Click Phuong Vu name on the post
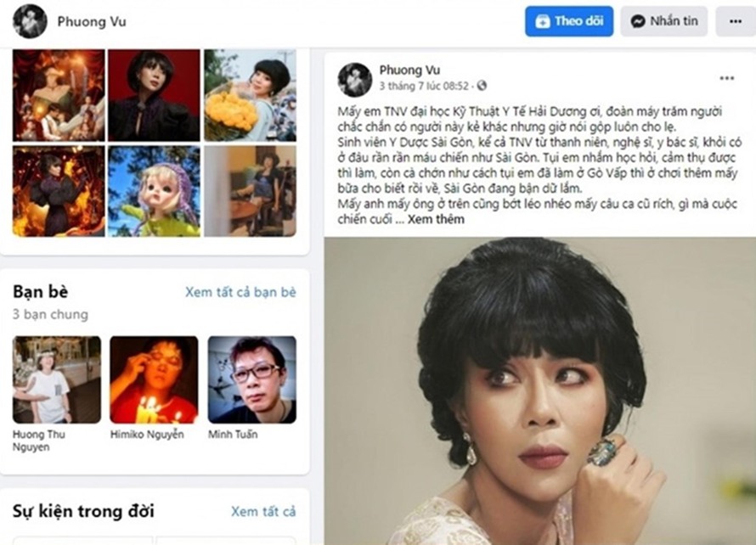This screenshot has height=545, width=756. click(409, 70)
